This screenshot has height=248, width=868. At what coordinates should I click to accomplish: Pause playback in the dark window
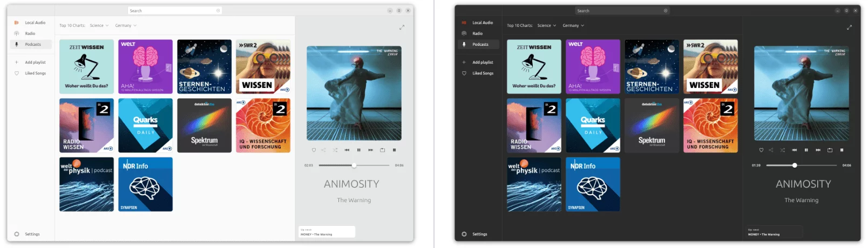[x=806, y=150]
